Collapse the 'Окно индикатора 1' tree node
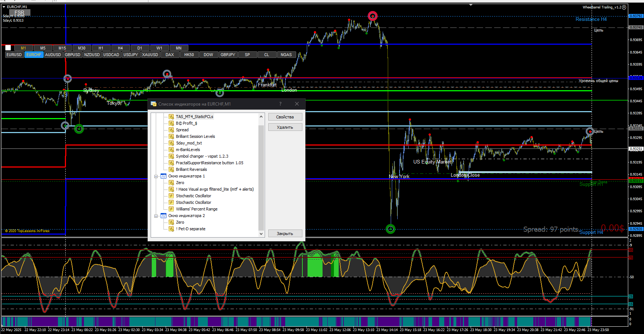Viewport: 644px width, 334px height. click(156, 176)
